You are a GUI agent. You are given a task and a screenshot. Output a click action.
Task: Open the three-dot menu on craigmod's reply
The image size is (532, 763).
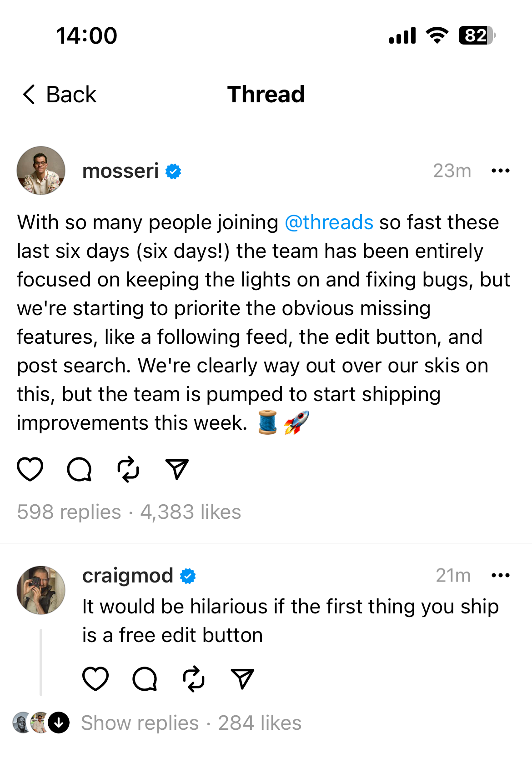tap(501, 576)
